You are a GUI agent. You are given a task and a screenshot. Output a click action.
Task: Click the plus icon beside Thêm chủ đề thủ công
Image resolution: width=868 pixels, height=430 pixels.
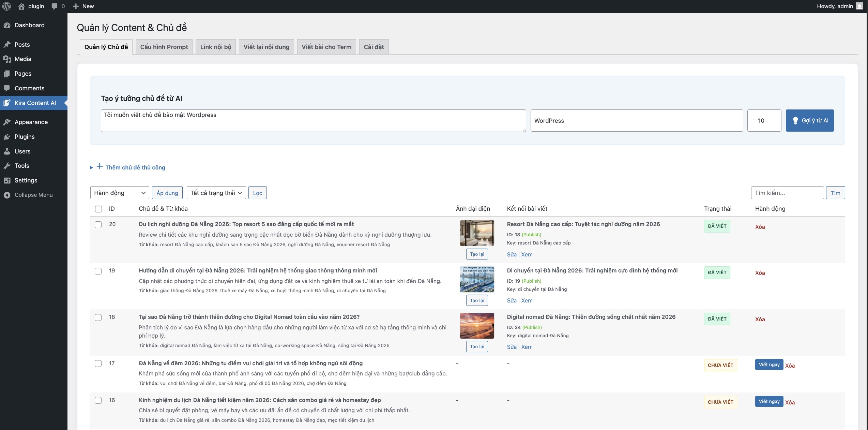100,166
